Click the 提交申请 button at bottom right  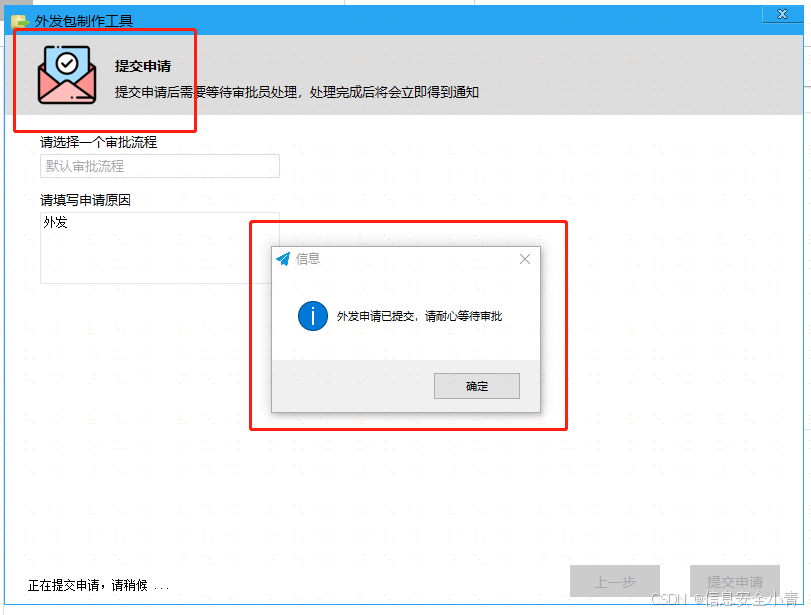click(734, 581)
